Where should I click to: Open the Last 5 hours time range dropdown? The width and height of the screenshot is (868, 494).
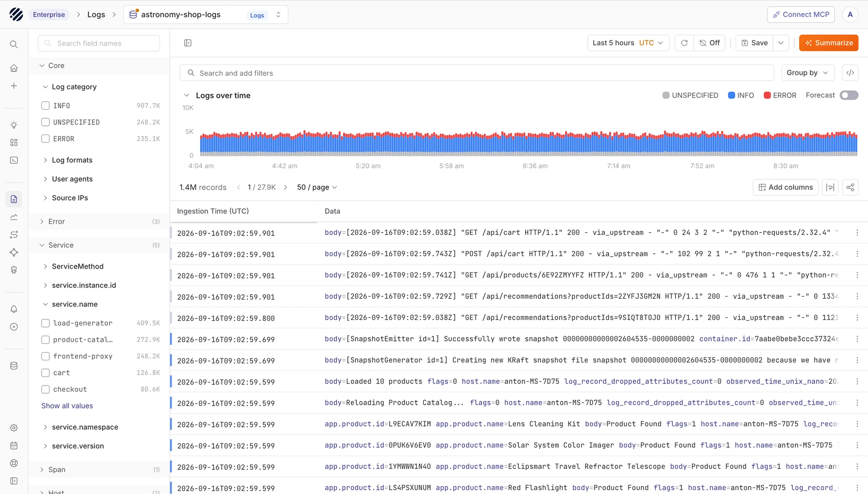coord(628,43)
